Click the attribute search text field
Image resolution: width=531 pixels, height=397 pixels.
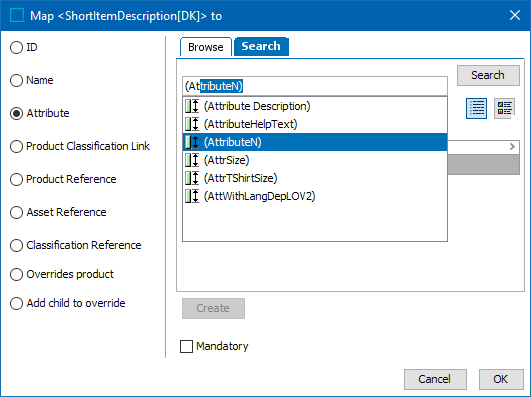pyautogui.click(x=315, y=86)
